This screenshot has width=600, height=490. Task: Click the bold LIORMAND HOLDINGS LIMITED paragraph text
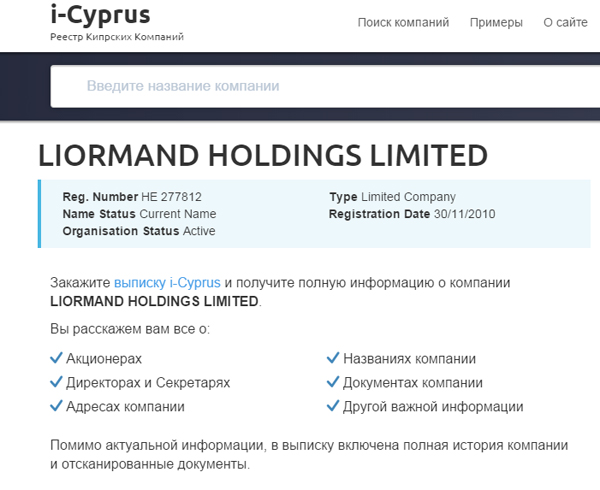tap(155, 301)
